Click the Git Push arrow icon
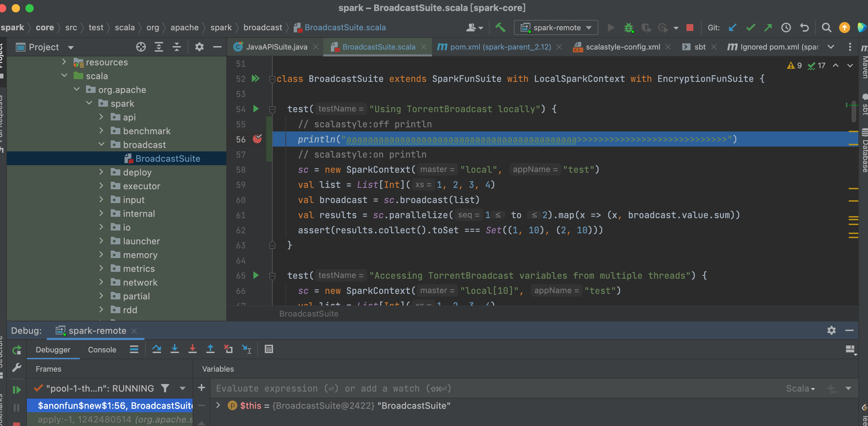The height and width of the screenshot is (426, 868). 768,28
